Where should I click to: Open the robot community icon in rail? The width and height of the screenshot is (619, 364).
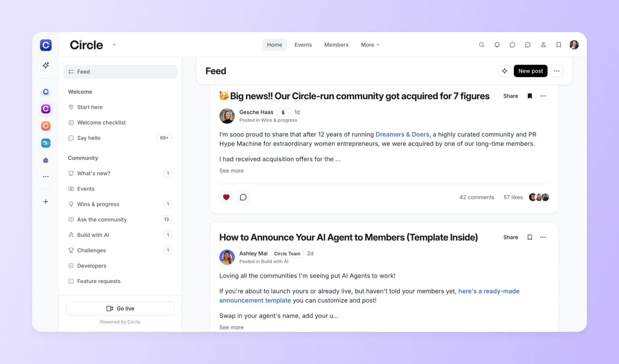click(x=46, y=160)
